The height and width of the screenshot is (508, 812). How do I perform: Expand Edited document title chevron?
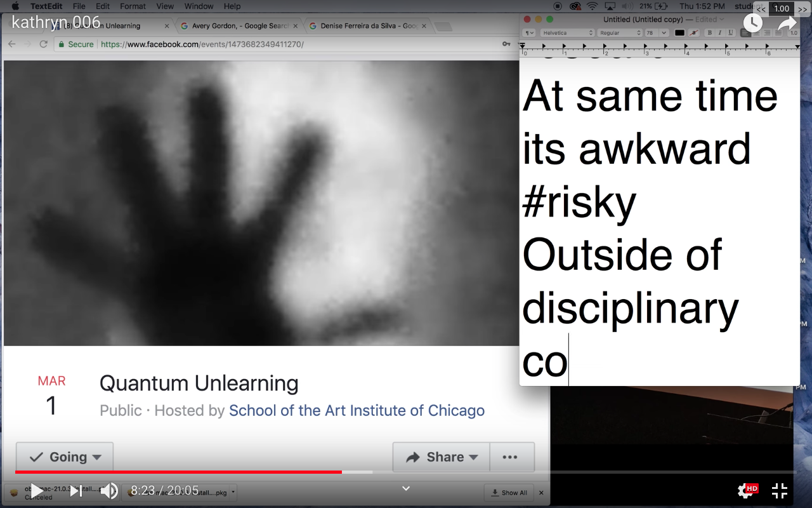721,20
